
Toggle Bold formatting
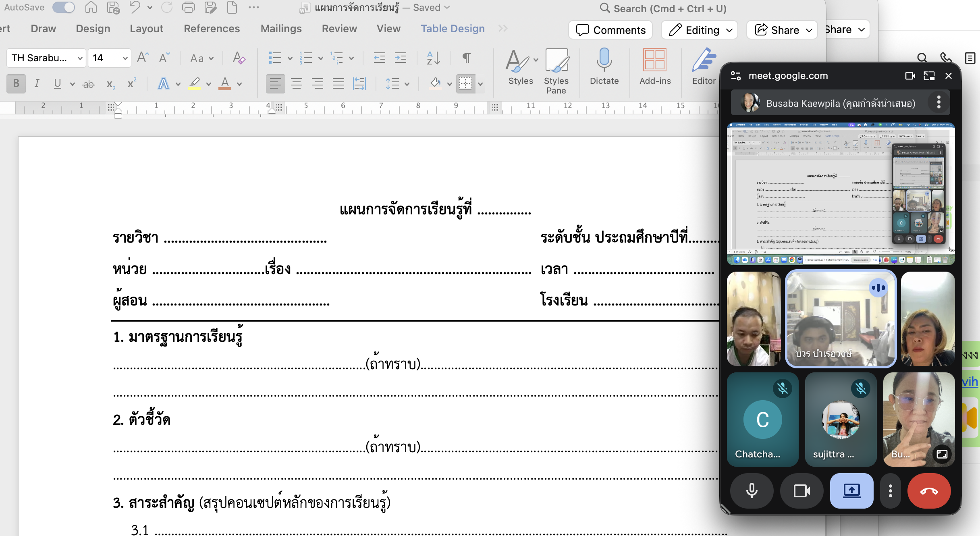[x=16, y=83]
